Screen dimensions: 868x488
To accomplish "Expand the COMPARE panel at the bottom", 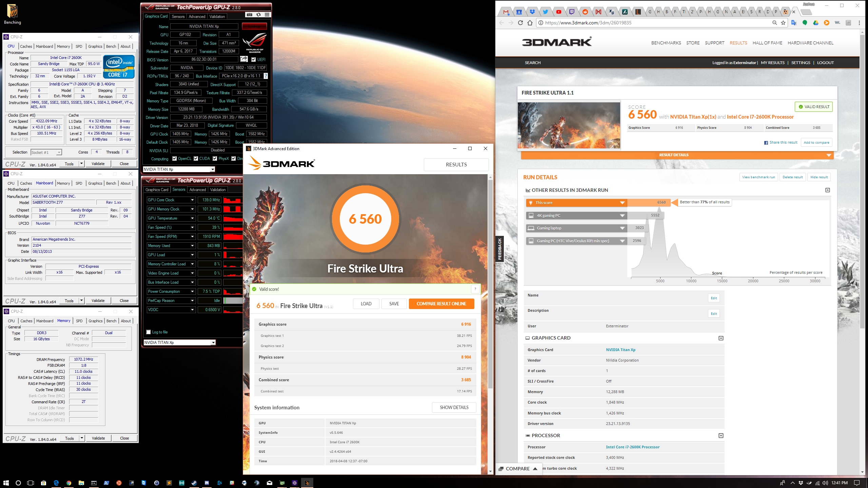I will coord(518,469).
